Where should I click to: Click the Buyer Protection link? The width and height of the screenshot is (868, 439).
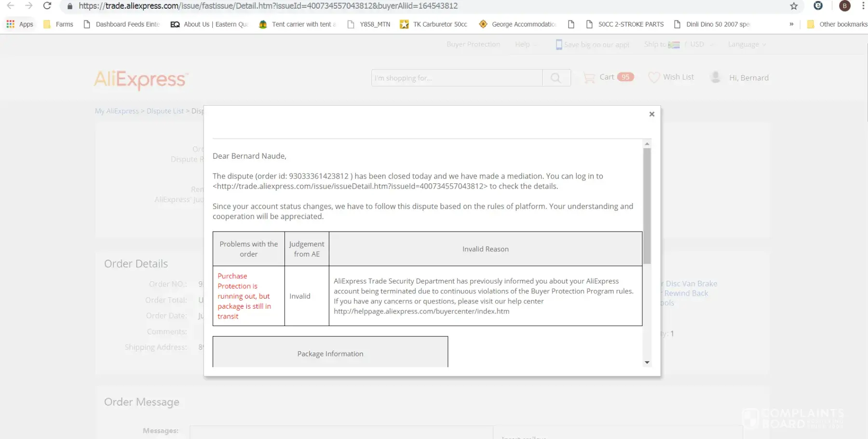[473, 44]
